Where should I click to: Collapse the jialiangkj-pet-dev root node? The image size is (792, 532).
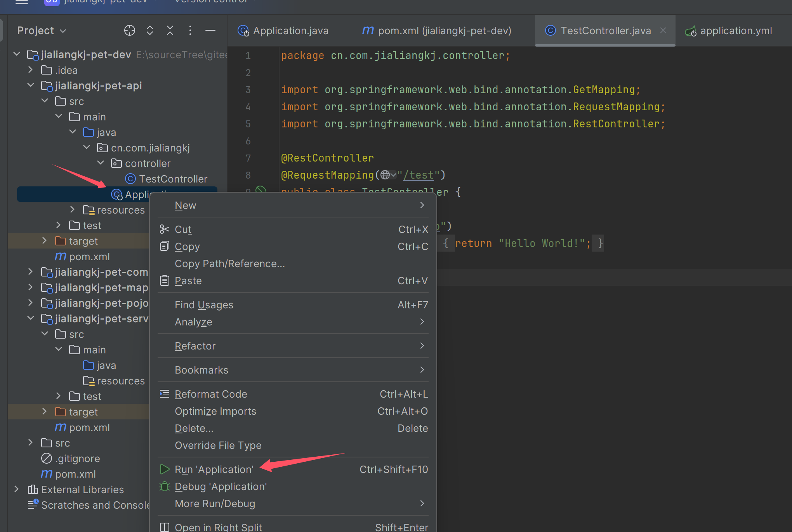click(x=17, y=54)
